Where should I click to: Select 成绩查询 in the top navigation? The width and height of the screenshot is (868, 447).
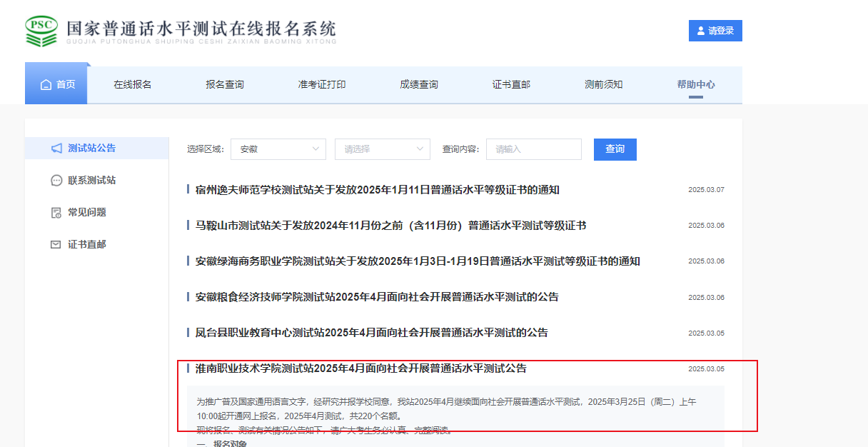tap(419, 84)
